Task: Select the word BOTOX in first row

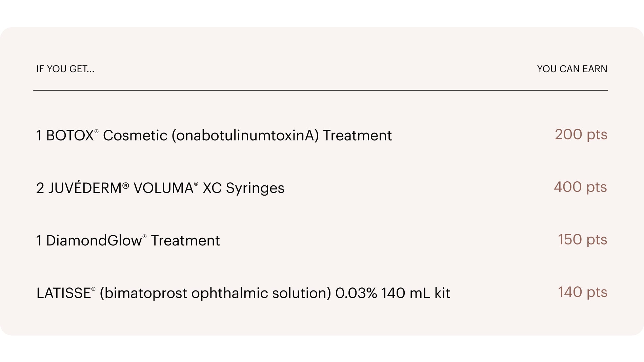Action: click(x=69, y=136)
